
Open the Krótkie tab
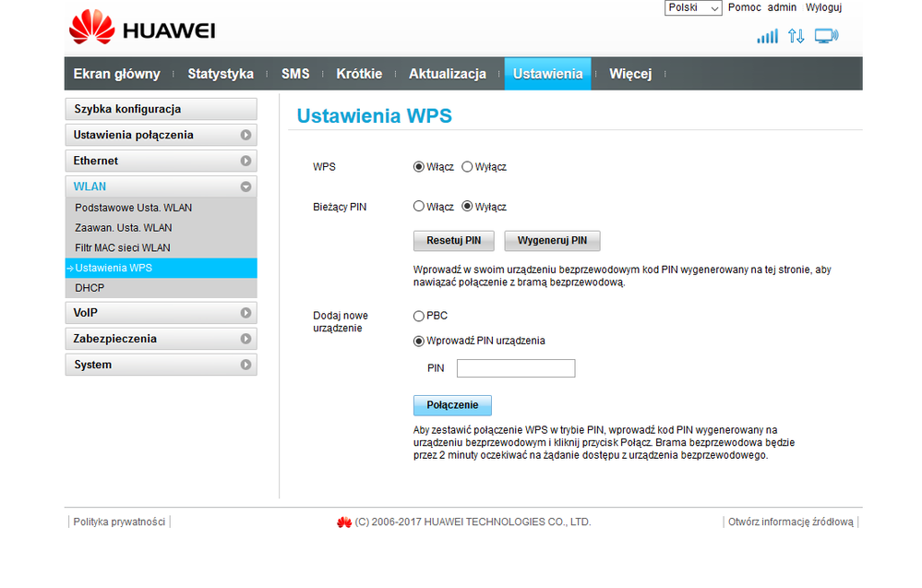359,74
